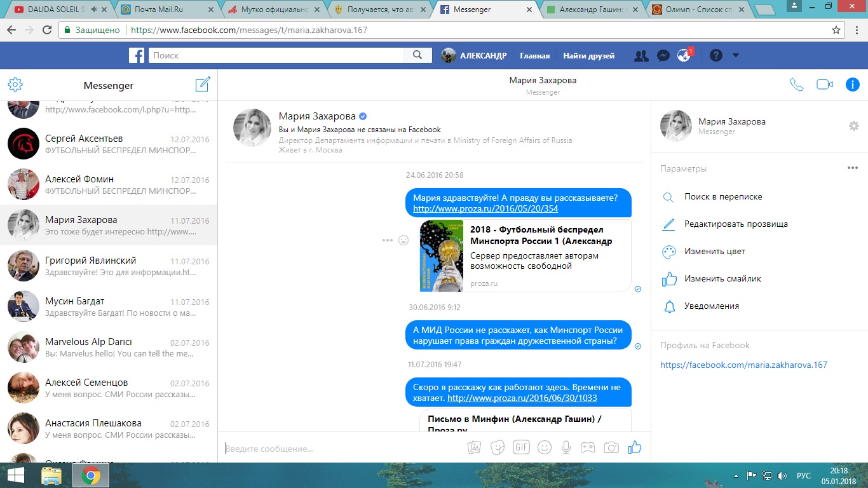Reload the page
Image resolution: width=868 pixels, height=488 pixels.
[47, 30]
